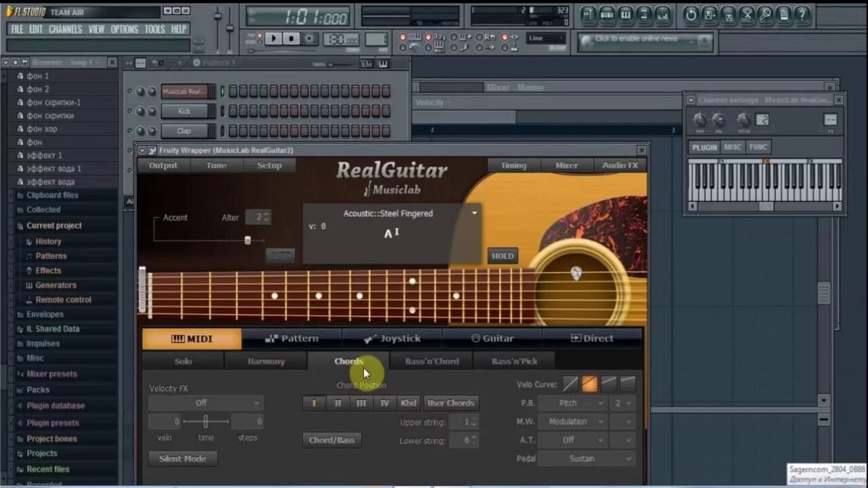The image size is (868, 488).
Task: Select the Kbd chord position option
Action: tap(408, 403)
